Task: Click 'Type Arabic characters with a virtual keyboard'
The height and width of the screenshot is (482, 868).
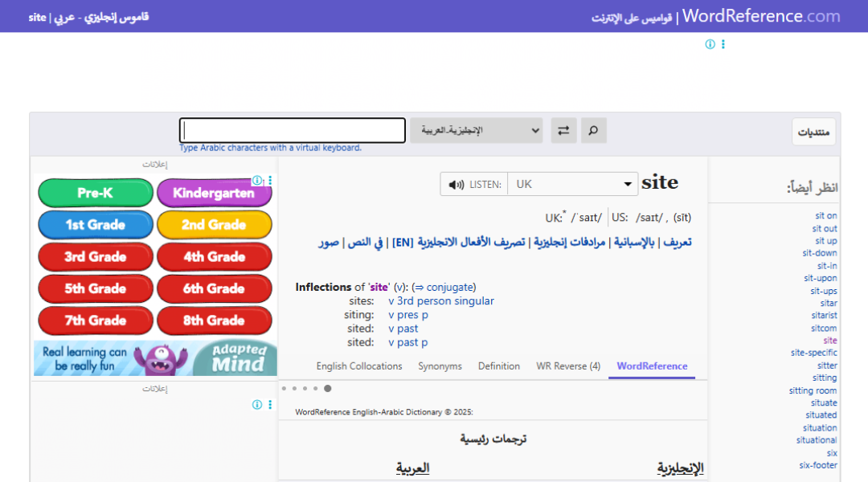Action: point(270,148)
